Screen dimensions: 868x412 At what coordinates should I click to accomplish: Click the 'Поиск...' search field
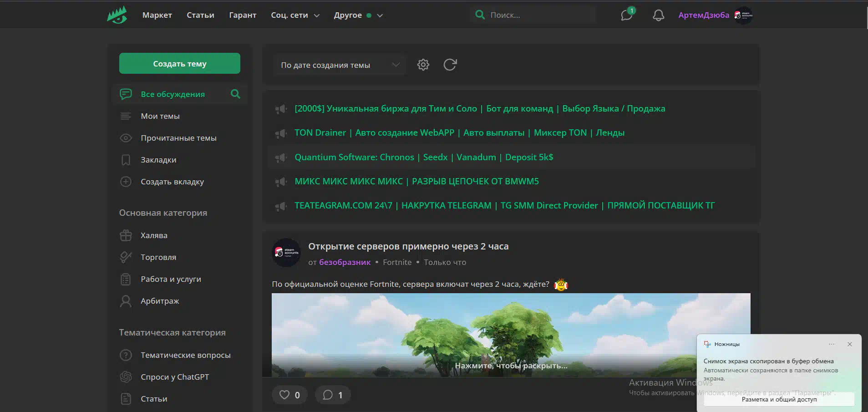(x=533, y=15)
